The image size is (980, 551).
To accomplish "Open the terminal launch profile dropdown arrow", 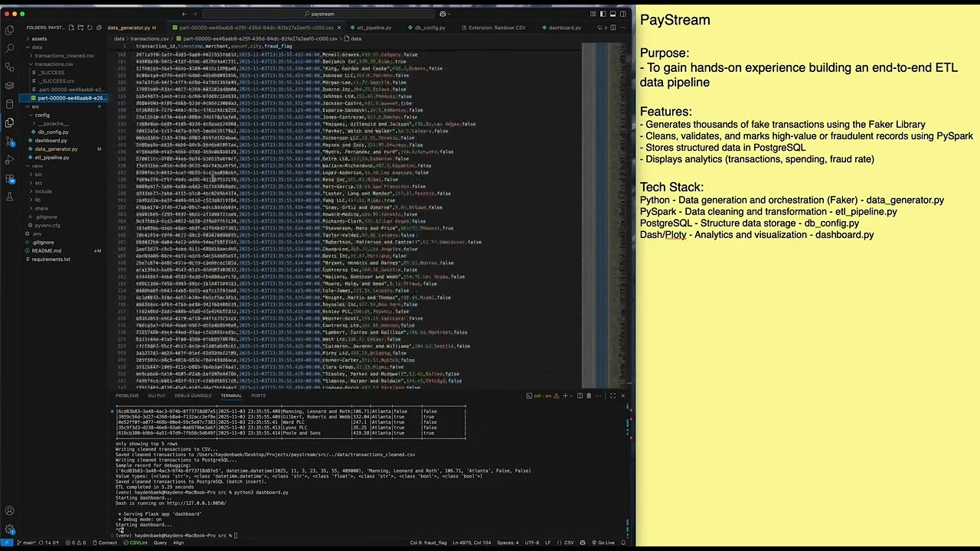I will point(571,396).
